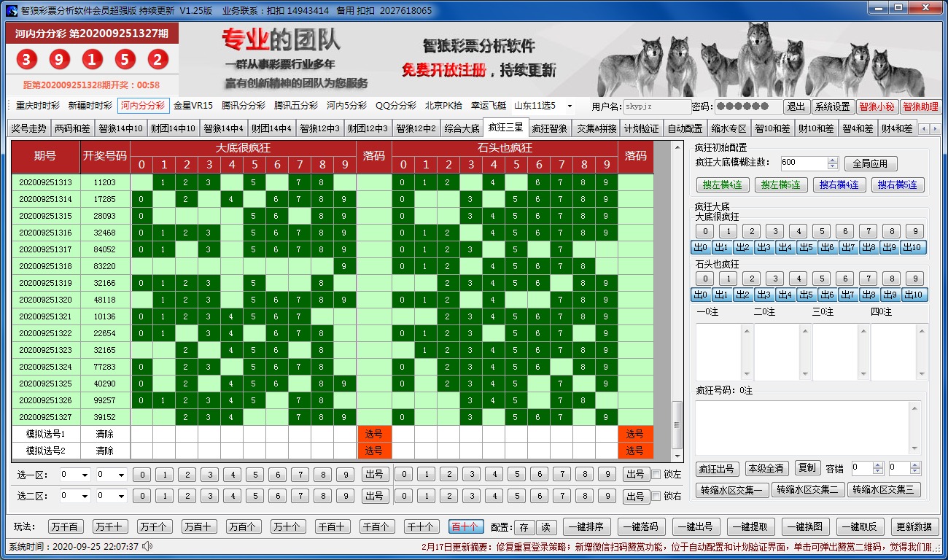Enable the 锁左 checkbox
This screenshot has height=560, width=948.
pyautogui.click(x=656, y=475)
